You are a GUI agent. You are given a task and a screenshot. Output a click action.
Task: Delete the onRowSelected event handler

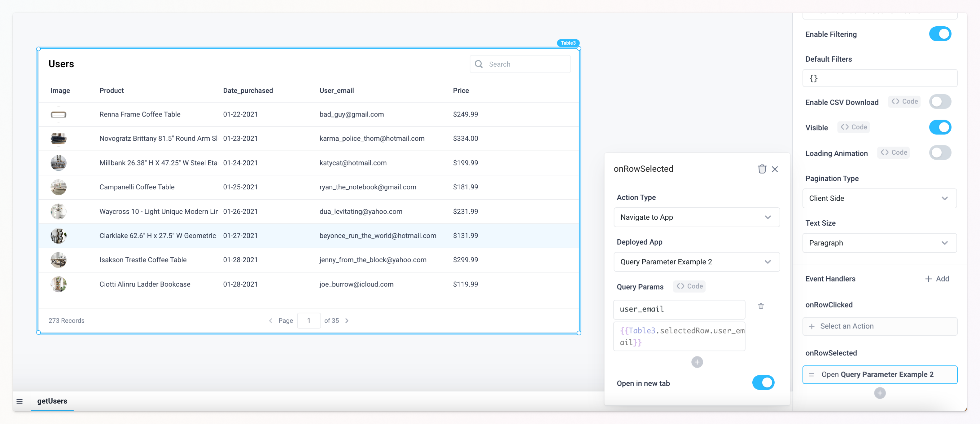[762, 169]
